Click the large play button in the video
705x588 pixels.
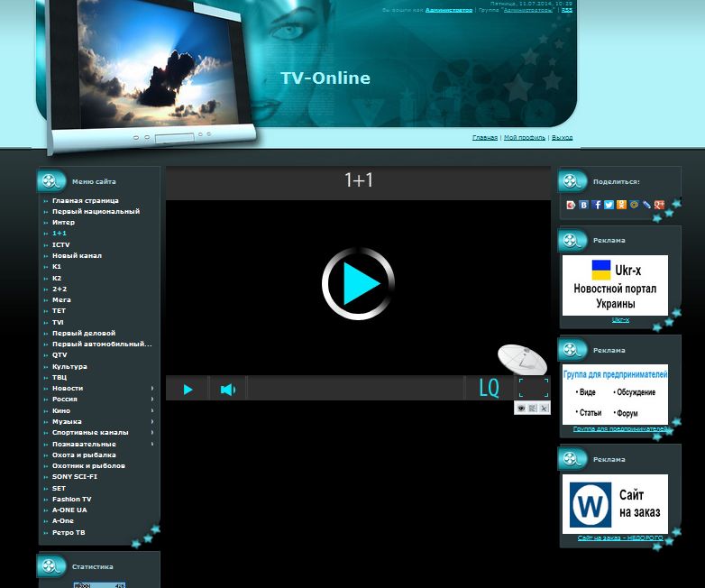click(358, 284)
